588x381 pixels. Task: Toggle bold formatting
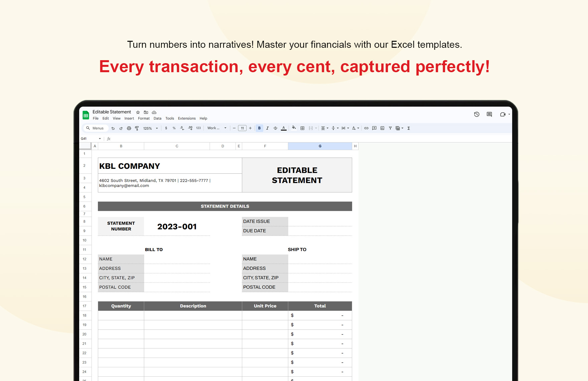tap(259, 128)
